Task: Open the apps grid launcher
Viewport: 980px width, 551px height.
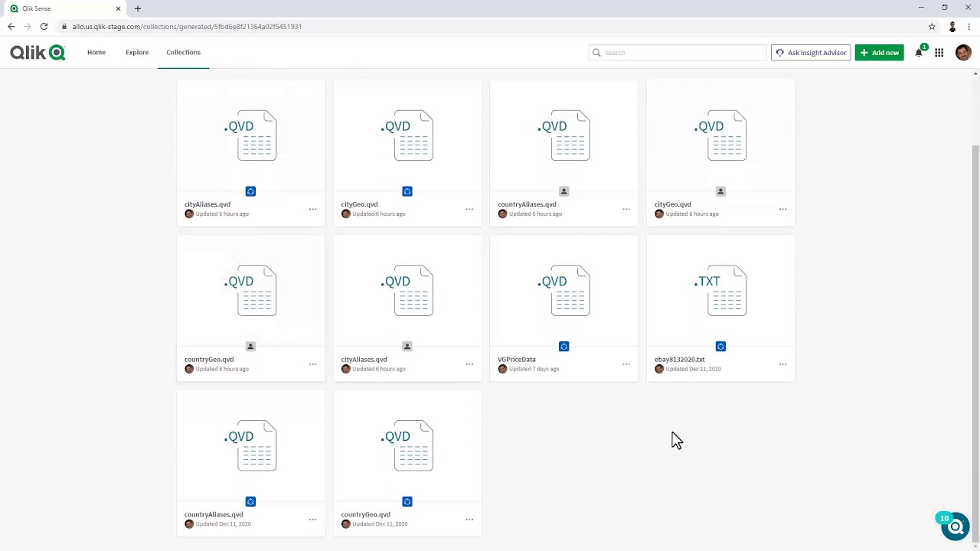Action: click(x=939, y=53)
